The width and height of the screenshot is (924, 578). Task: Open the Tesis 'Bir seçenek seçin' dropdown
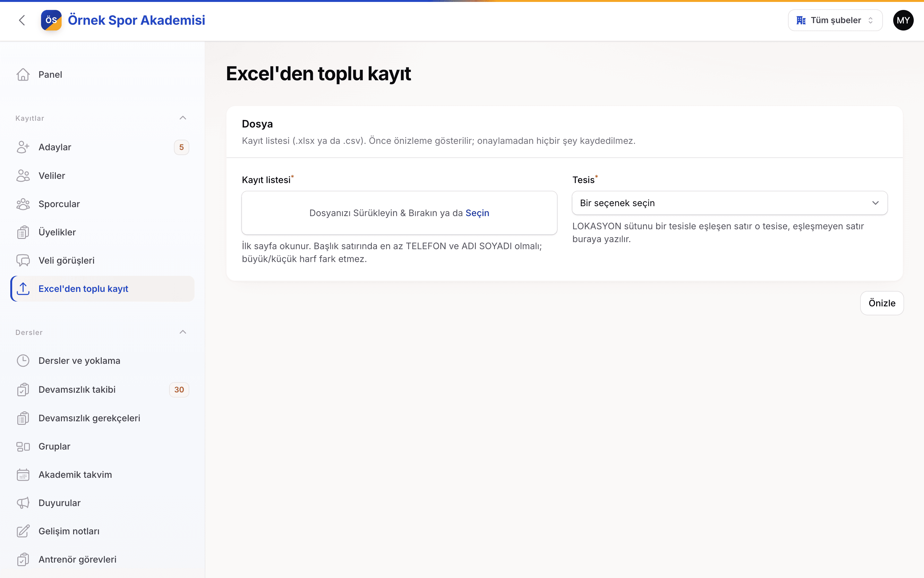click(729, 203)
